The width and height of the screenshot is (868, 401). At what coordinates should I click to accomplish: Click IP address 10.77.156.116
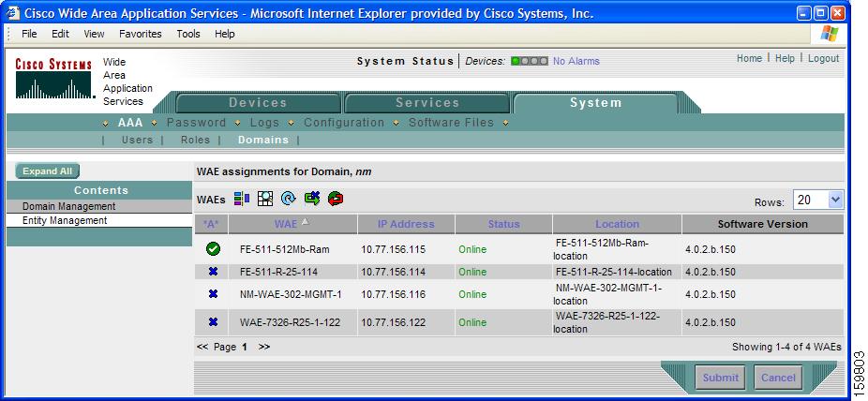coord(394,294)
